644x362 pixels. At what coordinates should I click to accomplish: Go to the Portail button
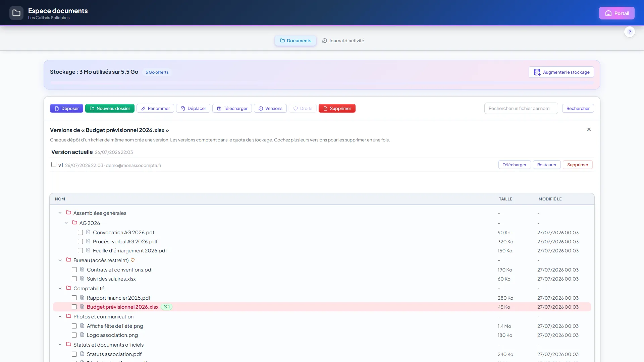click(617, 13)
